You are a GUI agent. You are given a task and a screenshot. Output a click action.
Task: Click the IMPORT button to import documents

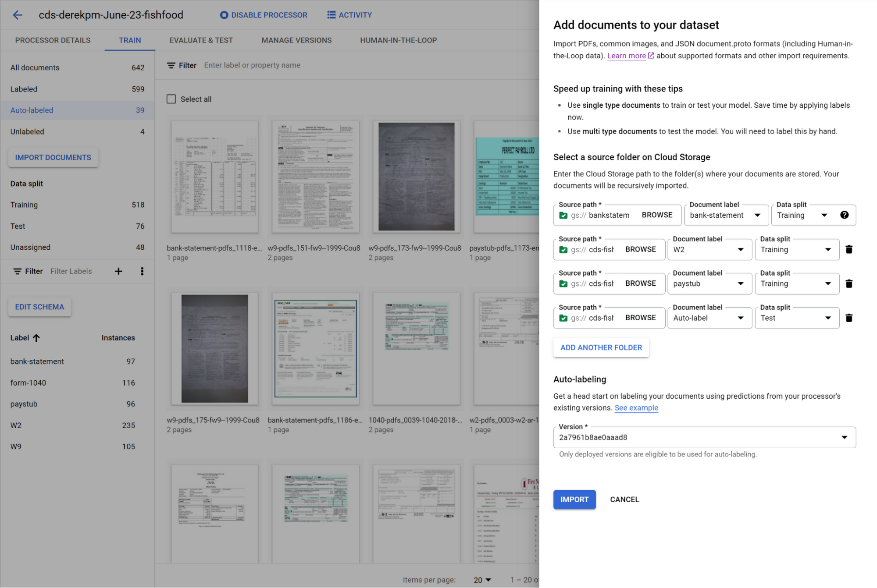[x=574, y=499]
